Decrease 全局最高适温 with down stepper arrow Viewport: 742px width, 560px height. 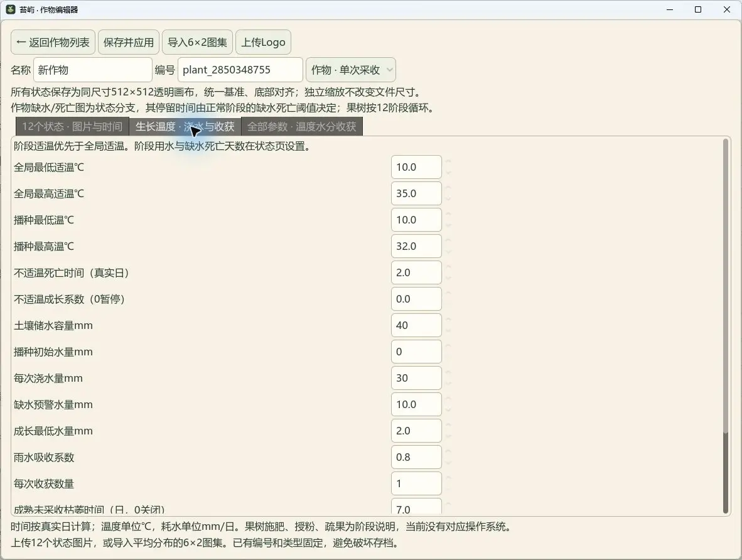tap(448, 199)
